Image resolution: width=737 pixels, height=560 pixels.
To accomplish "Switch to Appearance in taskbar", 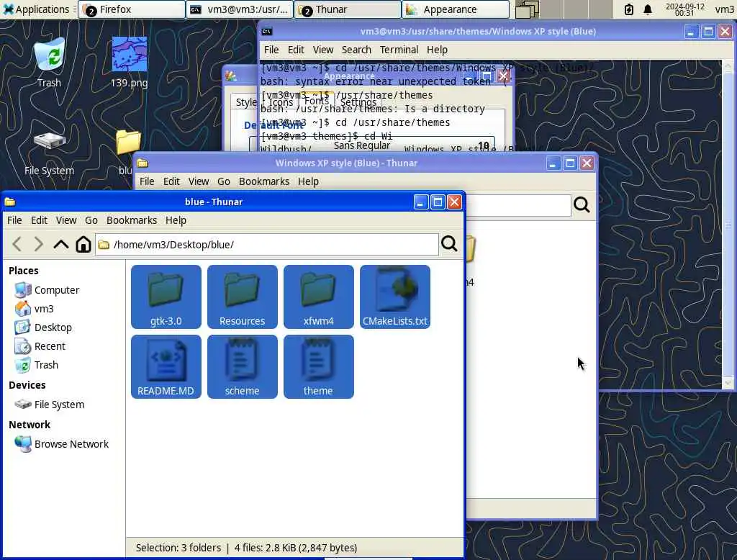I will click(456, 9).
